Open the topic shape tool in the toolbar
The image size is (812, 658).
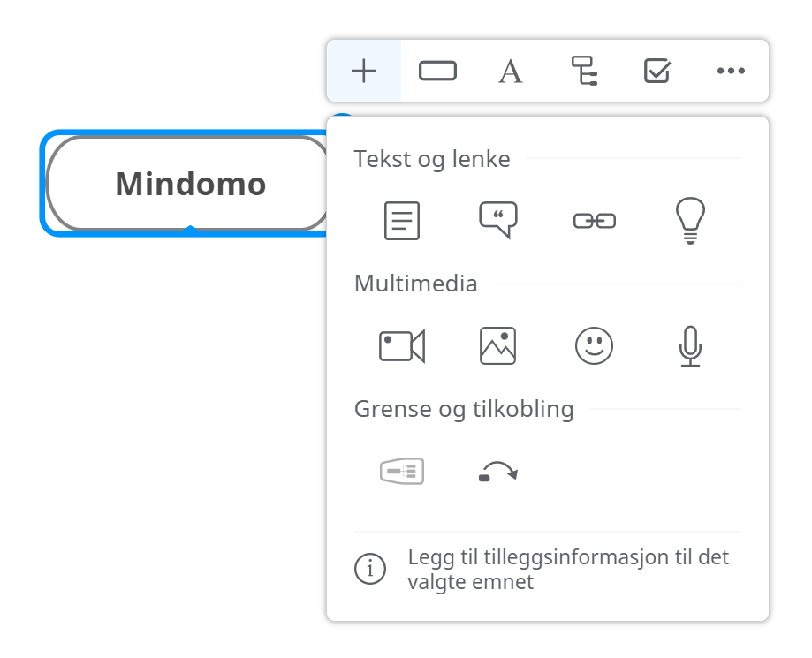[438, 71]
